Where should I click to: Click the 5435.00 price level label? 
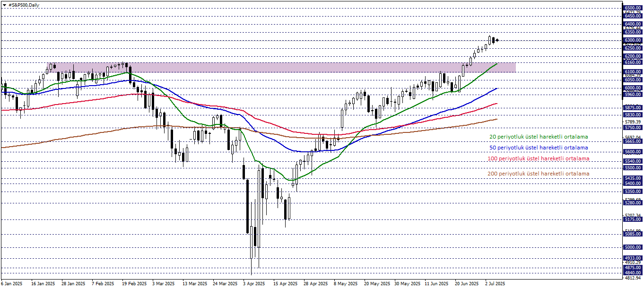click(x=632, y=178)
